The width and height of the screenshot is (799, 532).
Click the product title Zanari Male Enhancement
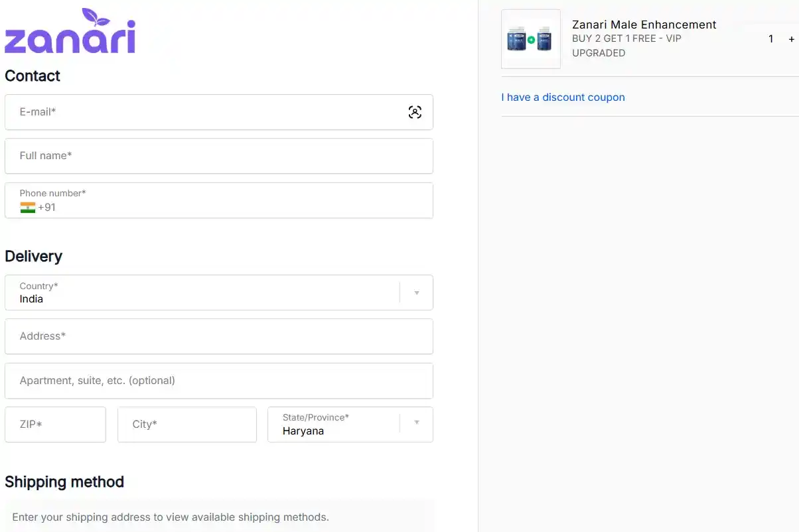pyautogui.click(x=644, y=25)
